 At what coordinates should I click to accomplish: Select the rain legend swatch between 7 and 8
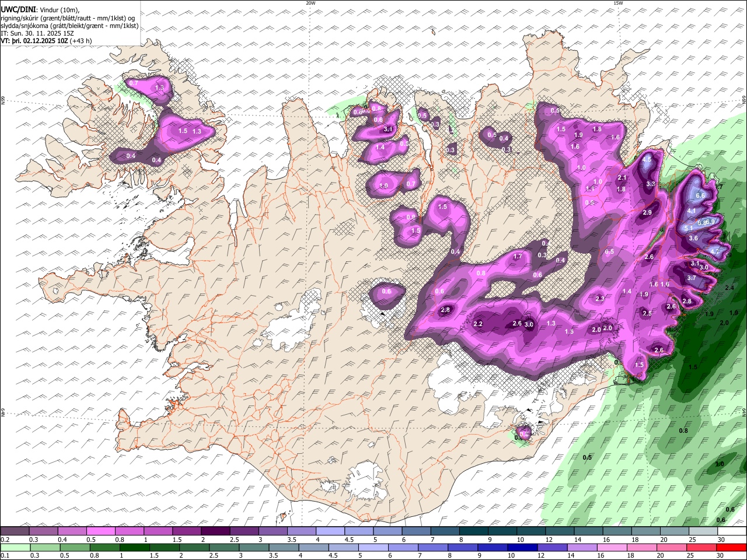432,547
